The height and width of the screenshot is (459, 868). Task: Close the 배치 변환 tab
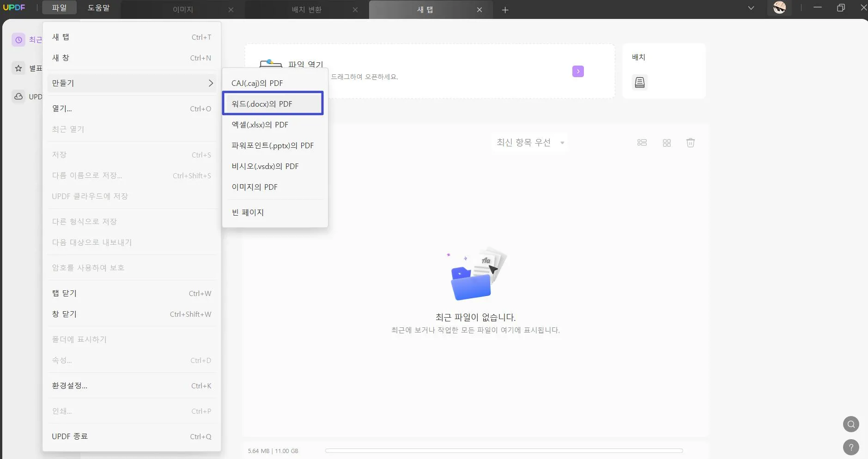355,10
